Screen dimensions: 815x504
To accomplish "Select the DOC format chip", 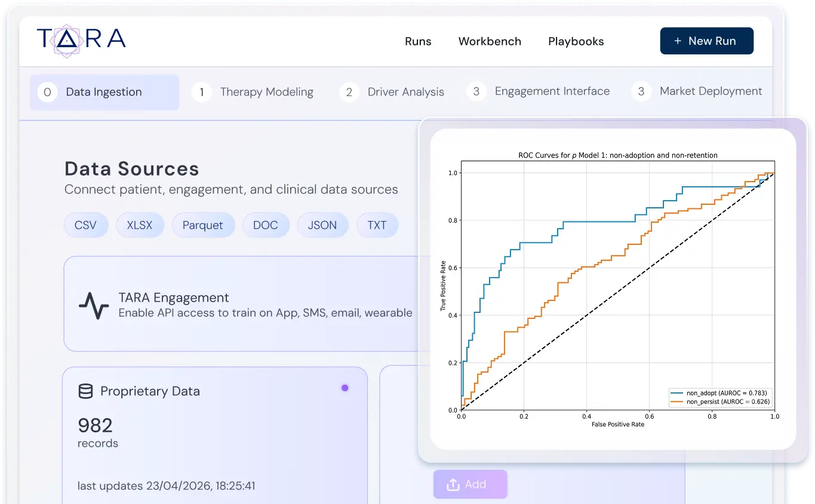I will point(266,225).
